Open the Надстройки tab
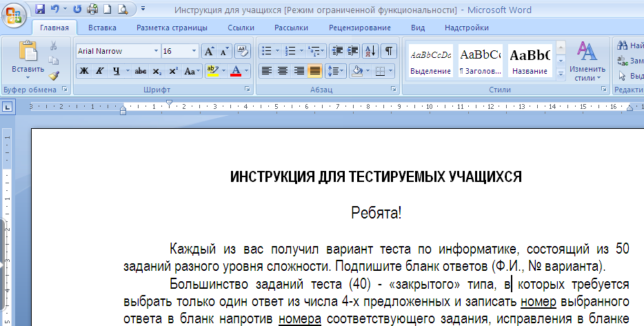This screenshot has width=644, height=326. pyautogui.click(x=467, y=28)
